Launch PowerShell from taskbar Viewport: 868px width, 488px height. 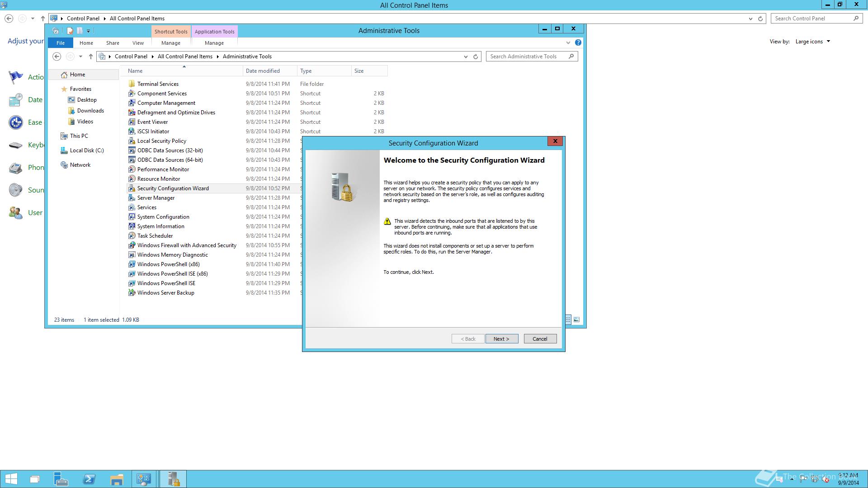[89, 479]
